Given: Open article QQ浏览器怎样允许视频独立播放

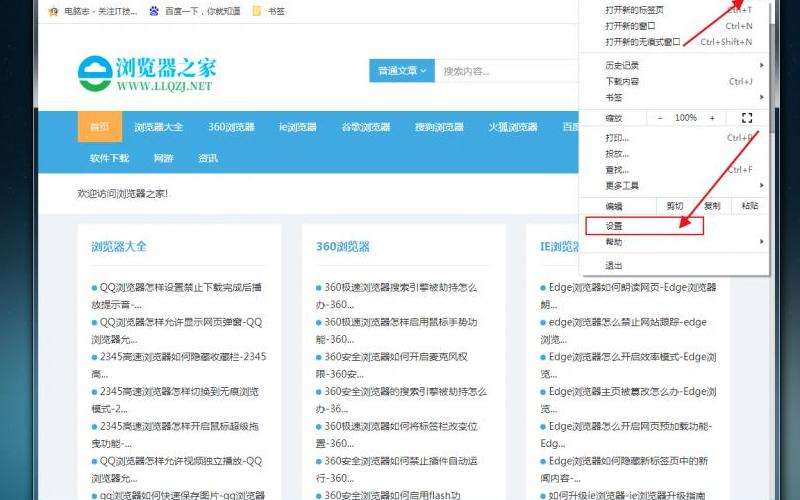Looking at the screenshot, I should (177, 469).
